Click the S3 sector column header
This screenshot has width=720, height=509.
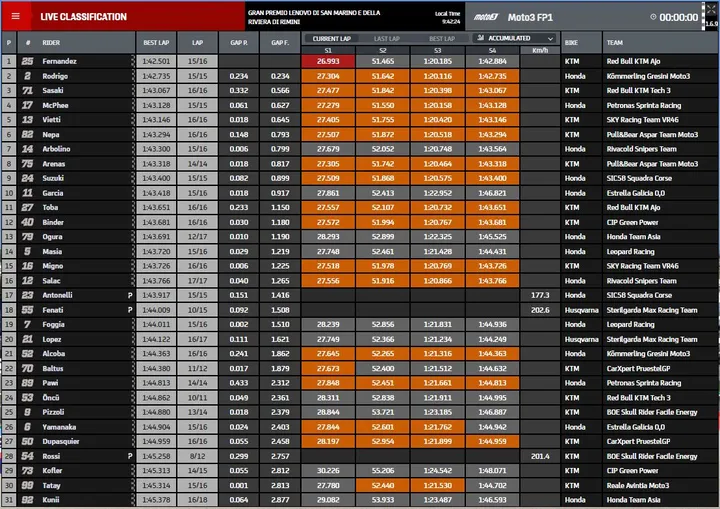click(x=438, y=51)
